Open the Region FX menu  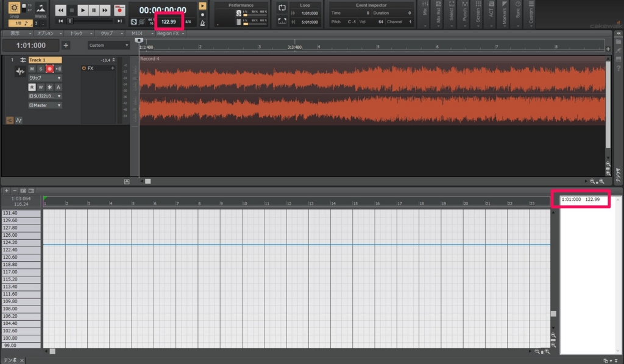click(167, 33)
